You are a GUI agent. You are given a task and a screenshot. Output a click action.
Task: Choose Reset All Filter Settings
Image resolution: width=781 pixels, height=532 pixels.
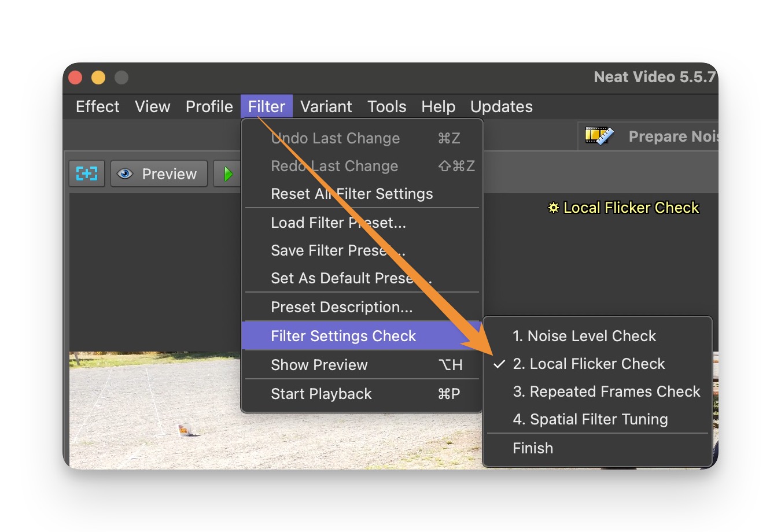coord(352,194)
